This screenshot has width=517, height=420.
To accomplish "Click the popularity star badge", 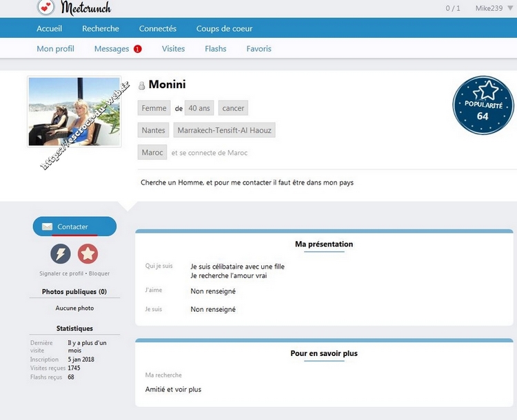I will pos(483,106).
